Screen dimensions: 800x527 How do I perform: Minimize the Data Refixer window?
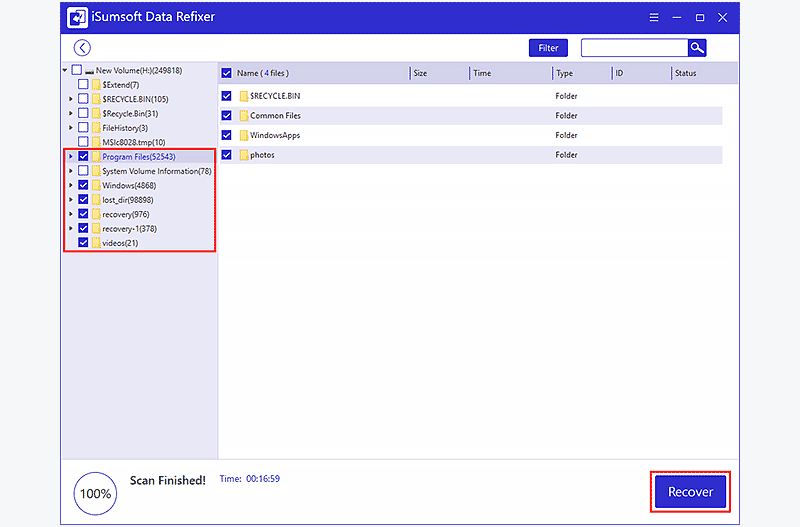[677, 17]
